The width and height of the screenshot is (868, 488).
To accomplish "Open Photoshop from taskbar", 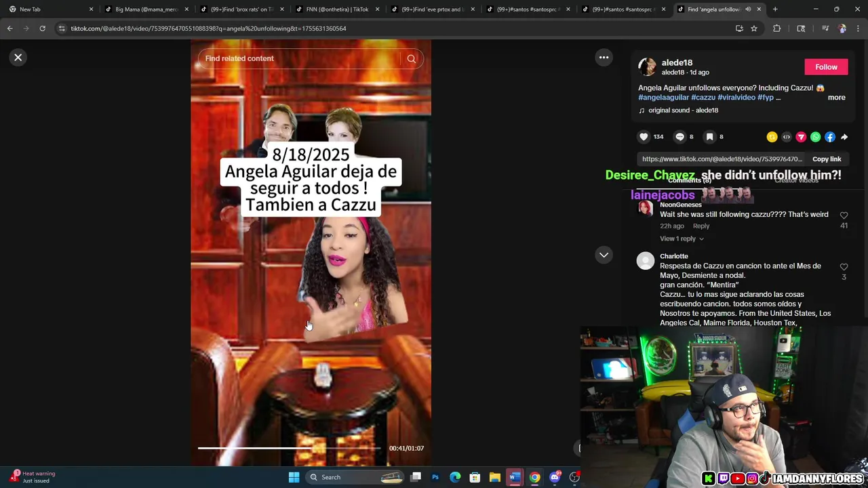I will click(x=435, y=477).
